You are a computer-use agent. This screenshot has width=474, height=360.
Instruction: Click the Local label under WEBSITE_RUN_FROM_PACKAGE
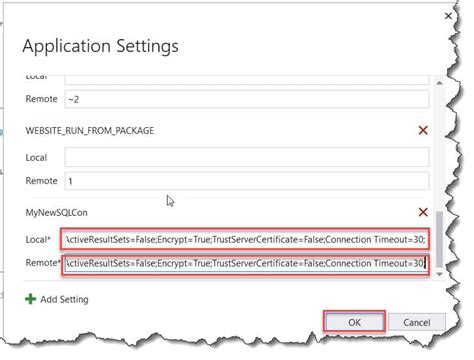click(x=36, y=157)
